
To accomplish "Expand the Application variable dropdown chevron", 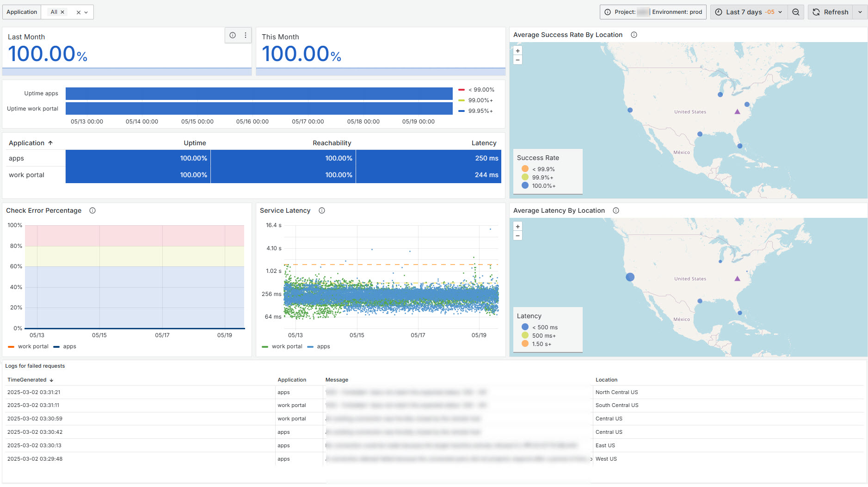I will point(86,12).
